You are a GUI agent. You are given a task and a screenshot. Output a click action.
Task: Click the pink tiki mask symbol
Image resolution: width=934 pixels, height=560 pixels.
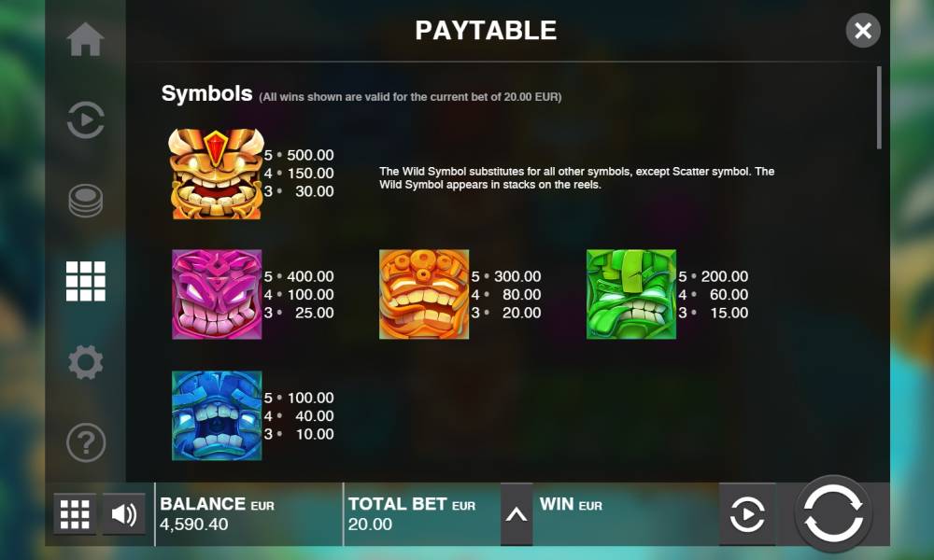(217, 294)
